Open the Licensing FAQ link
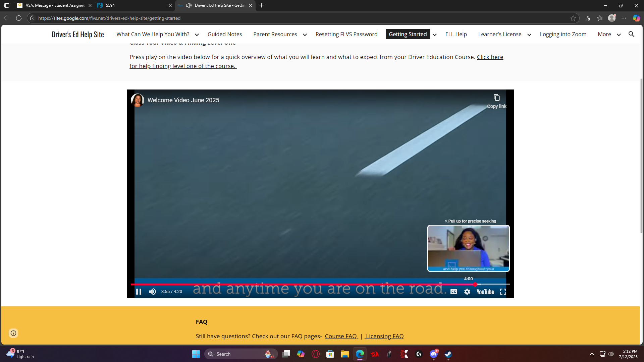 click(x=384, y=336)
